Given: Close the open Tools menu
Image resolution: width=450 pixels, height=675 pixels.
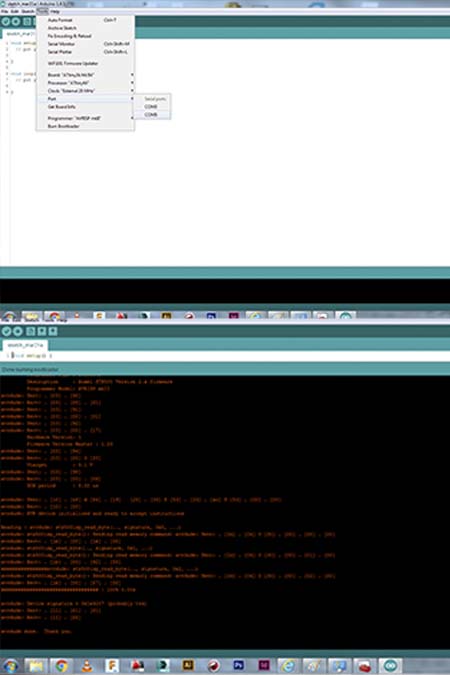Looking at the screenshot, I should tap(42, 11).
